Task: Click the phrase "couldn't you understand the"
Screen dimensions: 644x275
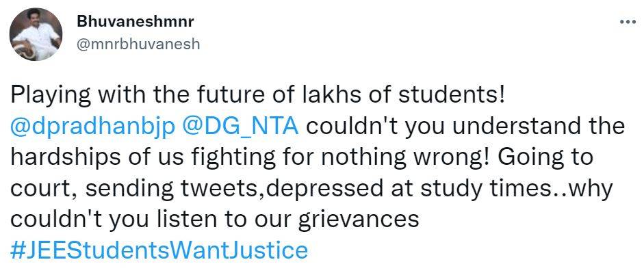Action: [460, 127]
